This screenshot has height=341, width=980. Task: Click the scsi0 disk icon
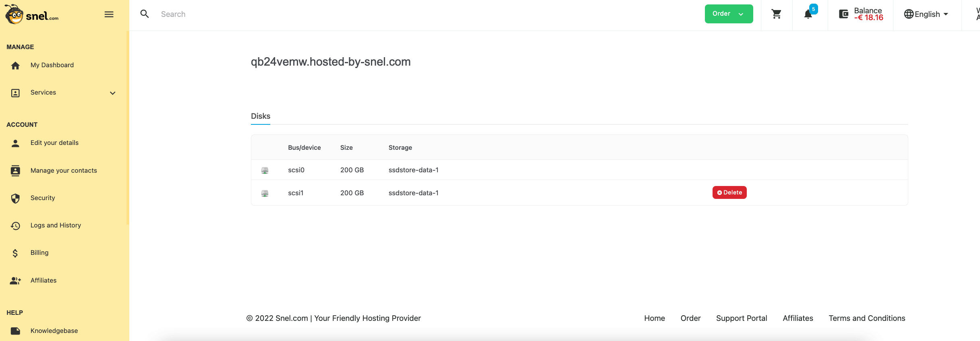coord(265,170)
